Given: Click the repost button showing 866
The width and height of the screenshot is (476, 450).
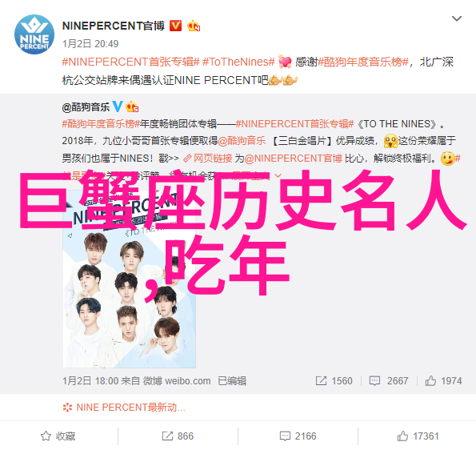Looking at the screenshot, I should tap(178, 436).
